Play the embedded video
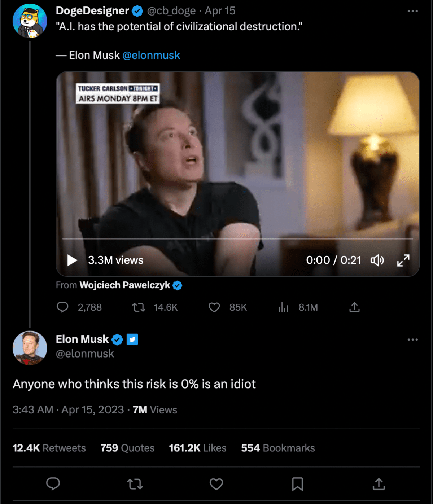The width and height of the screenshot is (433, 504). click(x=72, y=260)
